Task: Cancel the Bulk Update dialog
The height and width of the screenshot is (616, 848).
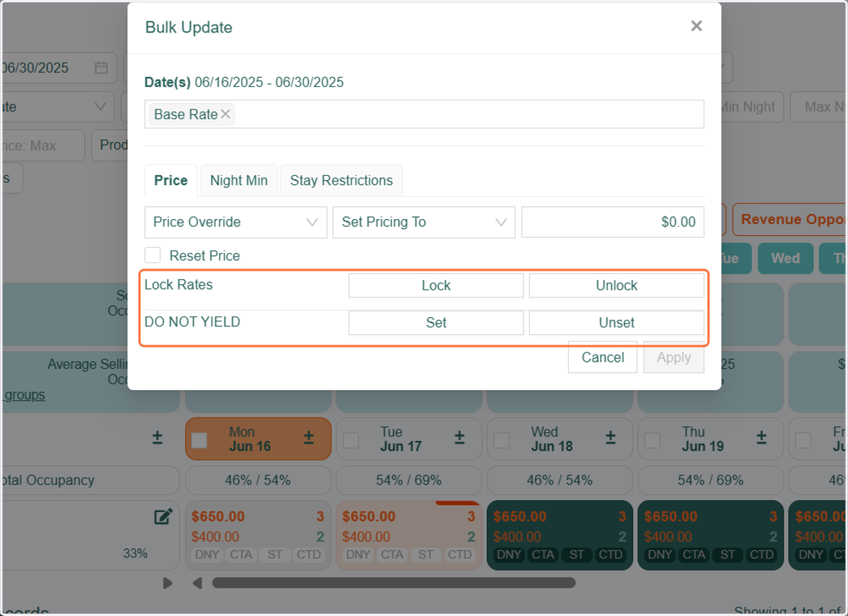Action: point(603,357)
